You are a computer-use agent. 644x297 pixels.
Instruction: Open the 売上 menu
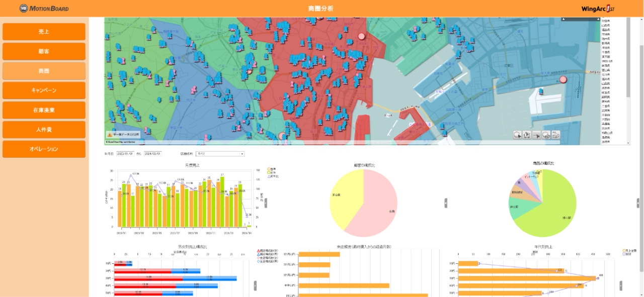pos(44,32)
